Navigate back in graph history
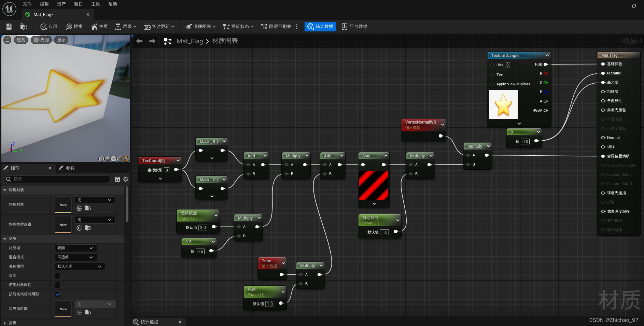Viewport: 644px width, 326px height. 139,41
